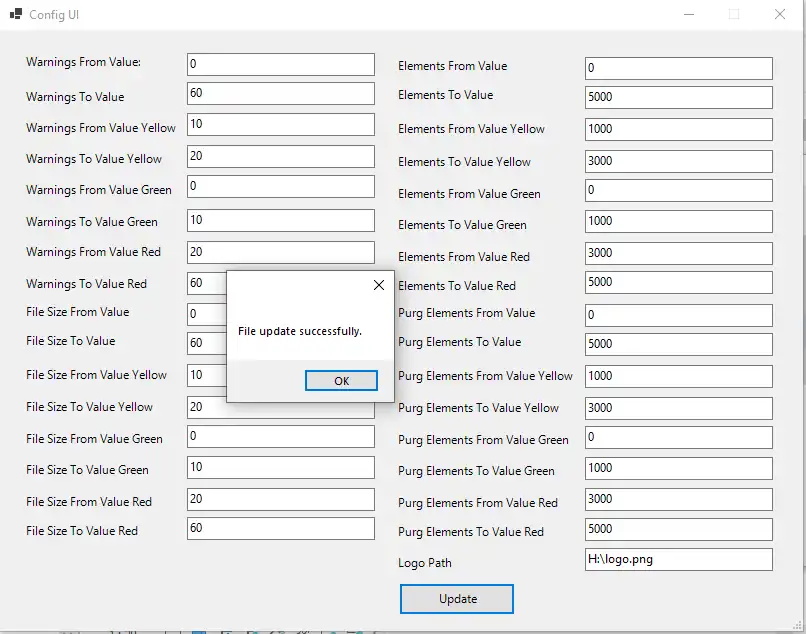Click the 'File update successfully.' message text
The image size is (806, 634).
point(300,331)
